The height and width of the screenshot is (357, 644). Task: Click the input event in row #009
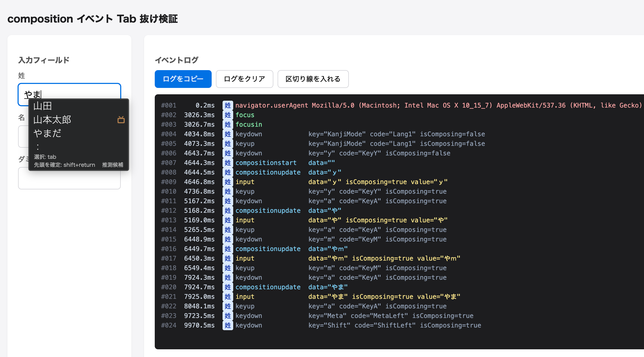[x=245, y=182]
